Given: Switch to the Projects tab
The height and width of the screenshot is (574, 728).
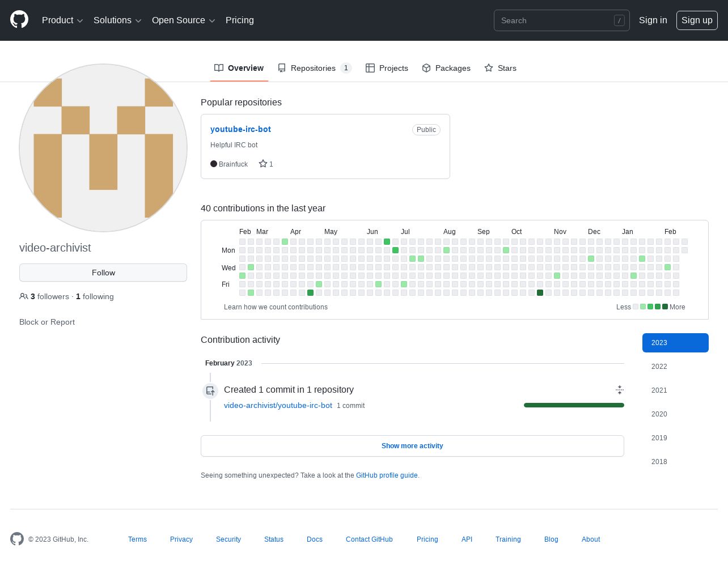Looking at the screenshot, I should 387,68.
